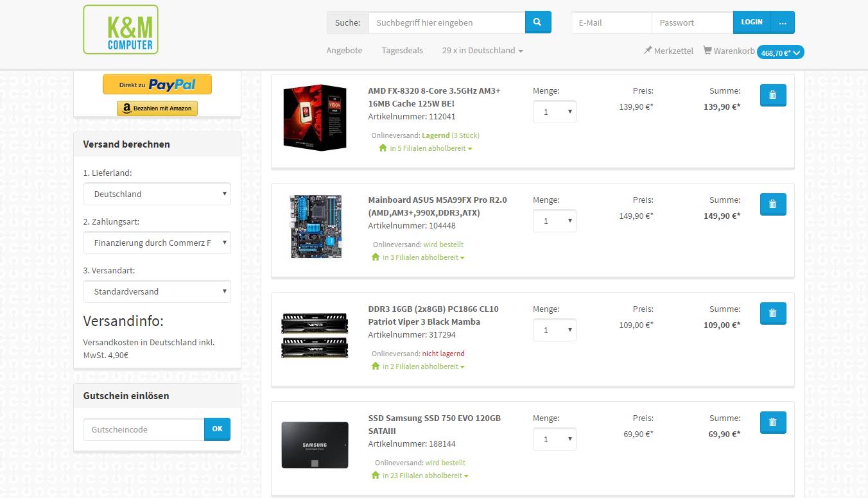868x498 pixels.
Task: Delete the ASUS M5A99FX mainboard with the trash button
Action: pyautogui.click(x=773, y=204)
